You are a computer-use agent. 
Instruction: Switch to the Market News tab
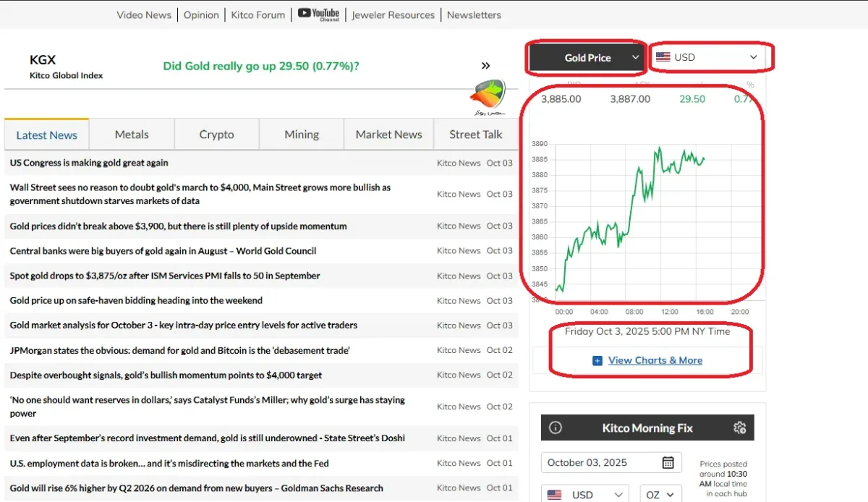389,135
